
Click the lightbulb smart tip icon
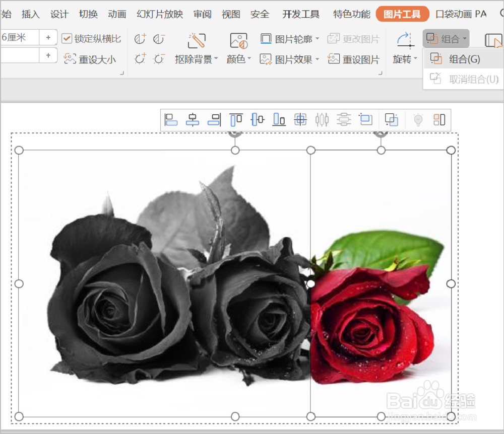coord(418,120)
